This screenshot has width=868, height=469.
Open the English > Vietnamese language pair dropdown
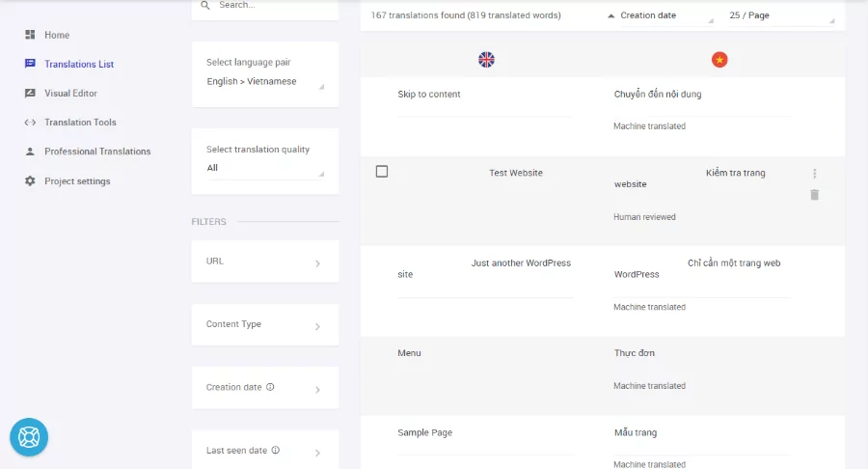coord(265,81)
